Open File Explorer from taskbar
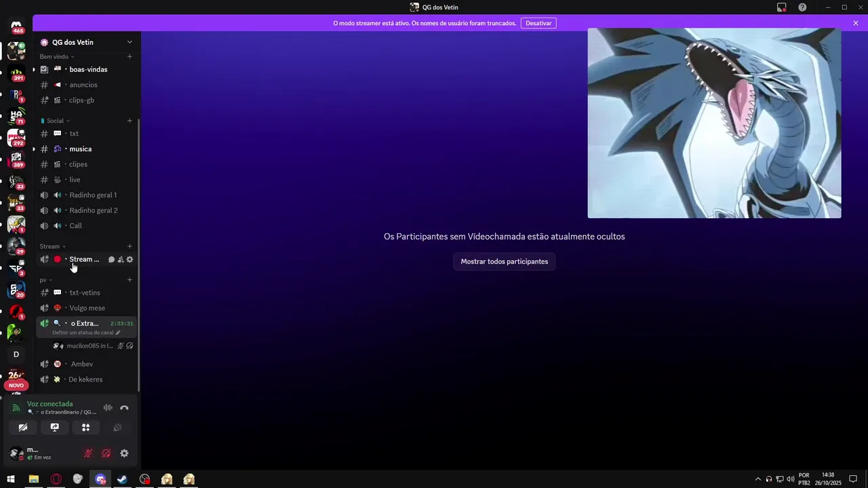 [33, 479]
